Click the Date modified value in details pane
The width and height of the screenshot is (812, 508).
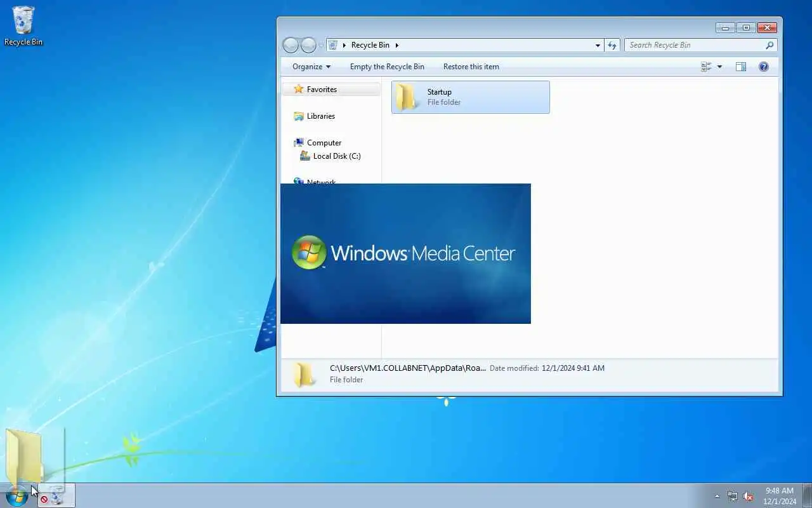click(573, 368)
